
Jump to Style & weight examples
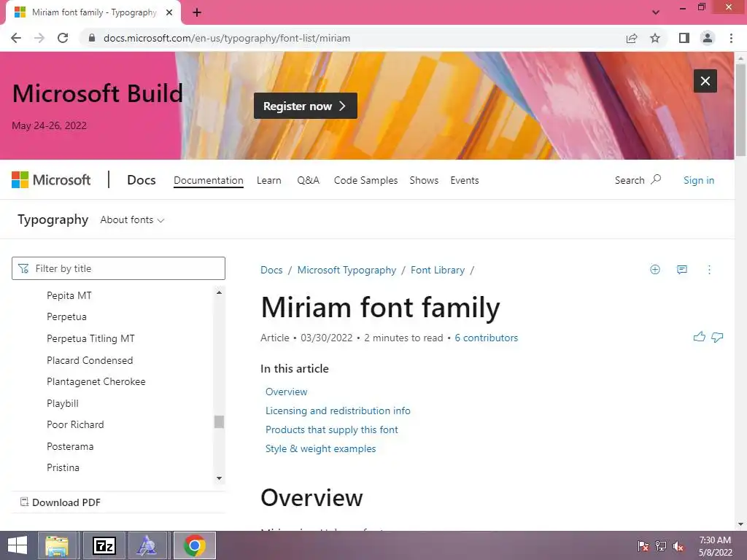pos(321,448)
